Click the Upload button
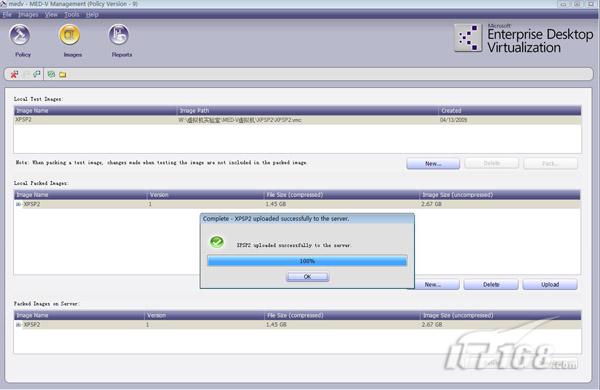Screen dimensions: 600x390 point(550,285)
